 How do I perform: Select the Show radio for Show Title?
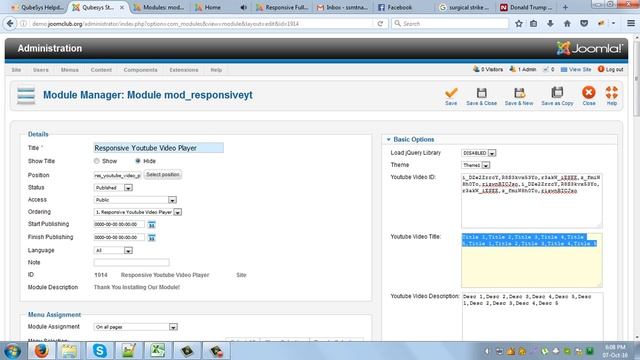point(97,161)
